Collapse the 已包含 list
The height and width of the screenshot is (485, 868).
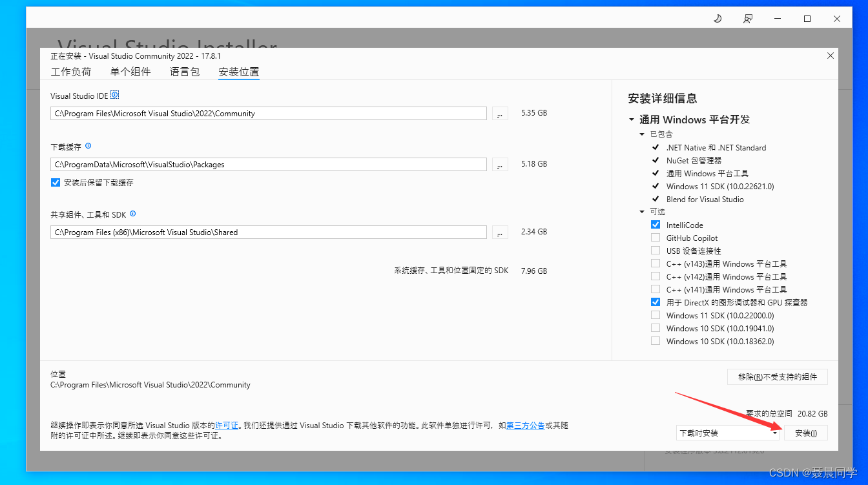(x=642, y=134)
